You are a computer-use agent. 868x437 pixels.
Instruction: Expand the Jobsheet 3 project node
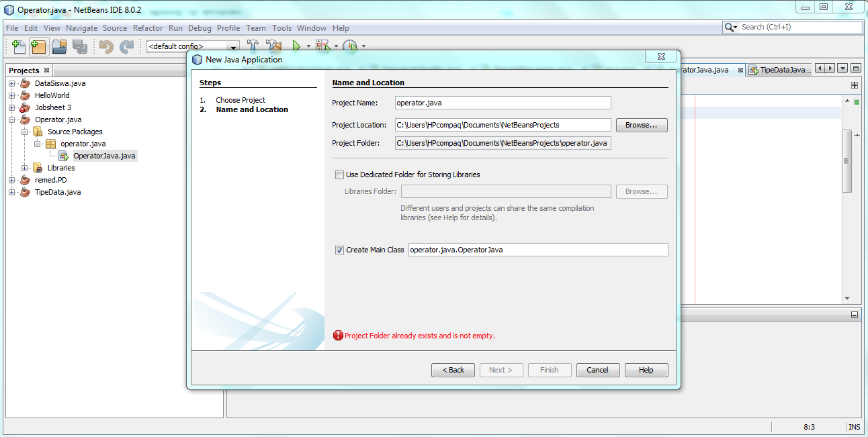tap(11, 107)
